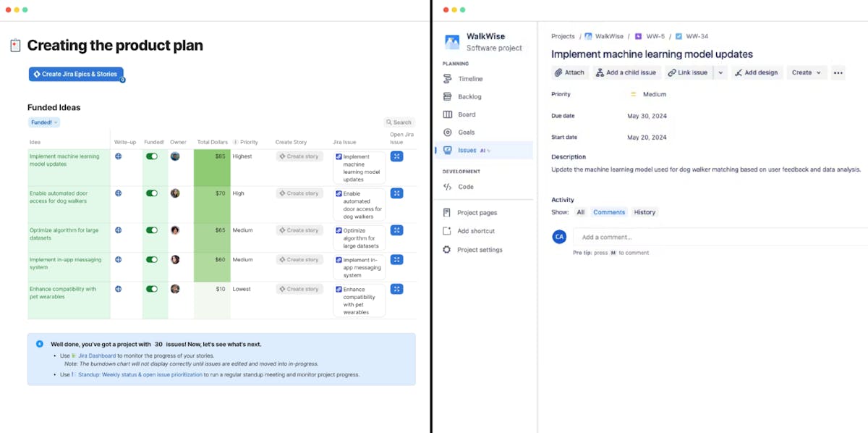Disable Funded switch for optimize algorithm idea
868x433 pixels.
152,230
